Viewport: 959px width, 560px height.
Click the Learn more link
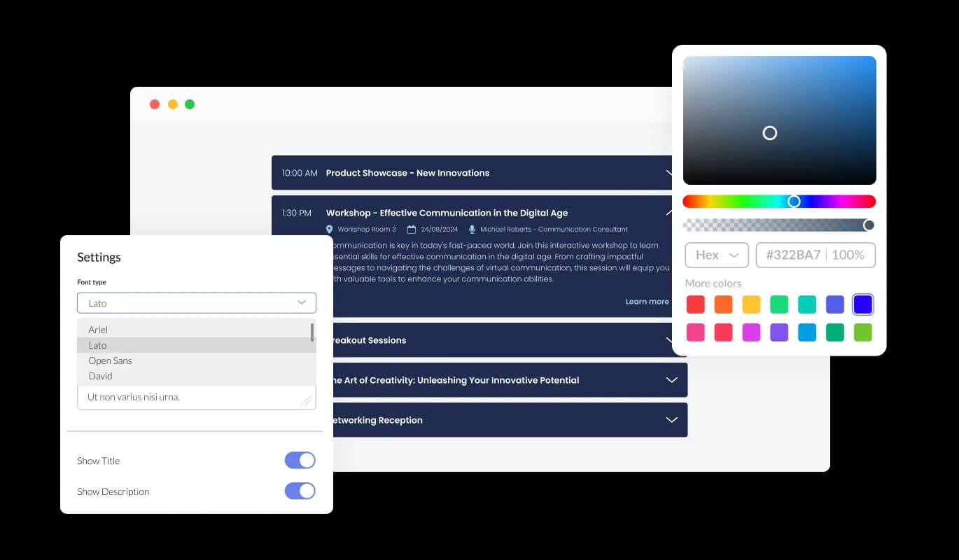(647, 302)
